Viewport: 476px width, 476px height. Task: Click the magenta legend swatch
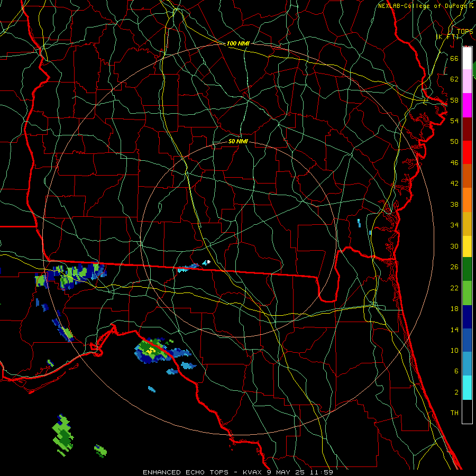click(x=467, y=105)
